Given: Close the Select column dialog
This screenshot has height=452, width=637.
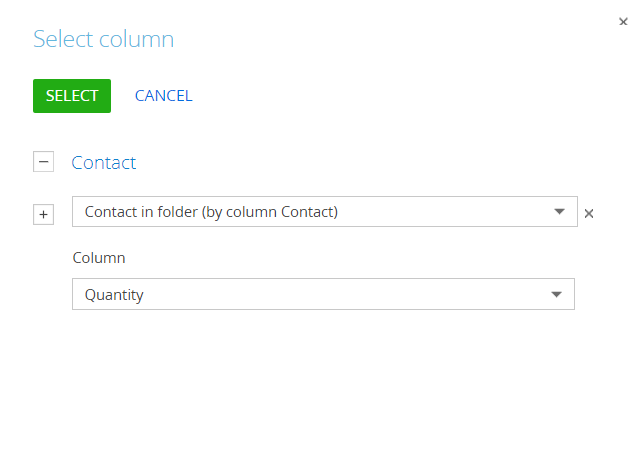Looking at the screenshot, I should click(623, 22).
